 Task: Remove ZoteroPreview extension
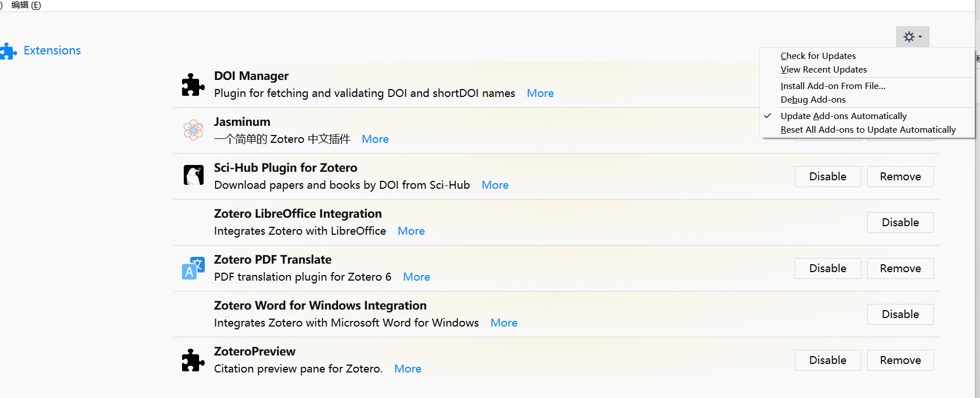point(901,360)
